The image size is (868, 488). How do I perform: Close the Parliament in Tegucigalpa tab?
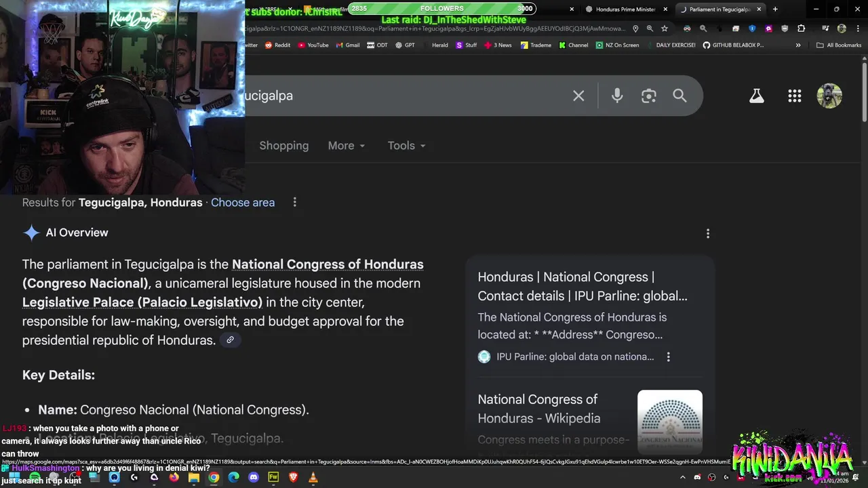(x=759, y=9)
